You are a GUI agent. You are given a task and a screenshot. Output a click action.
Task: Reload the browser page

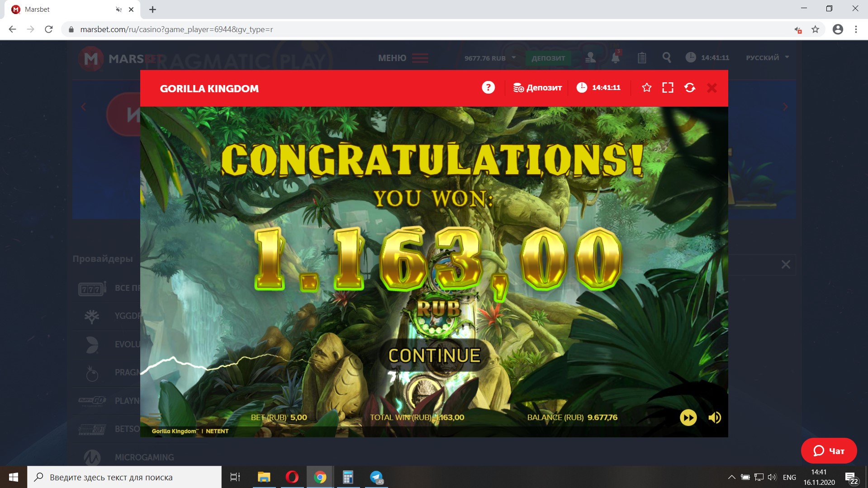[49, 29]
